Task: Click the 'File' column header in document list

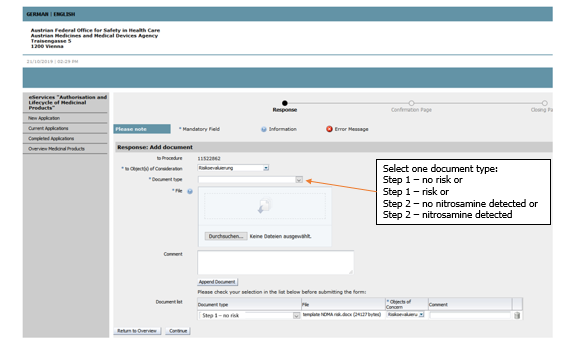Action: click(305, 305)
